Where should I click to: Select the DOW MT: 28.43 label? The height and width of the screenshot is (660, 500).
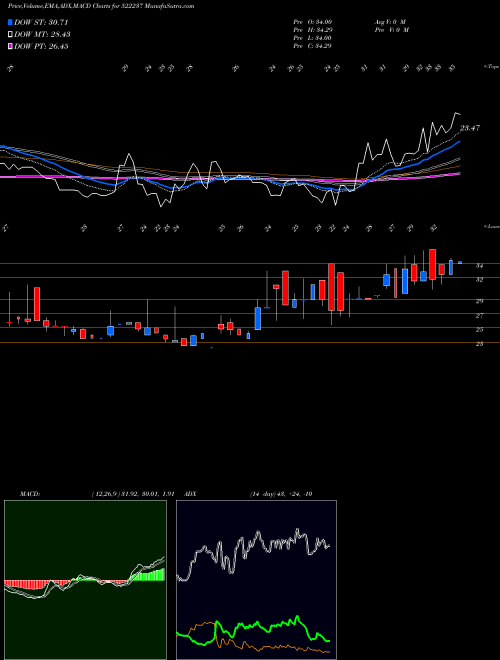[42, 35]
